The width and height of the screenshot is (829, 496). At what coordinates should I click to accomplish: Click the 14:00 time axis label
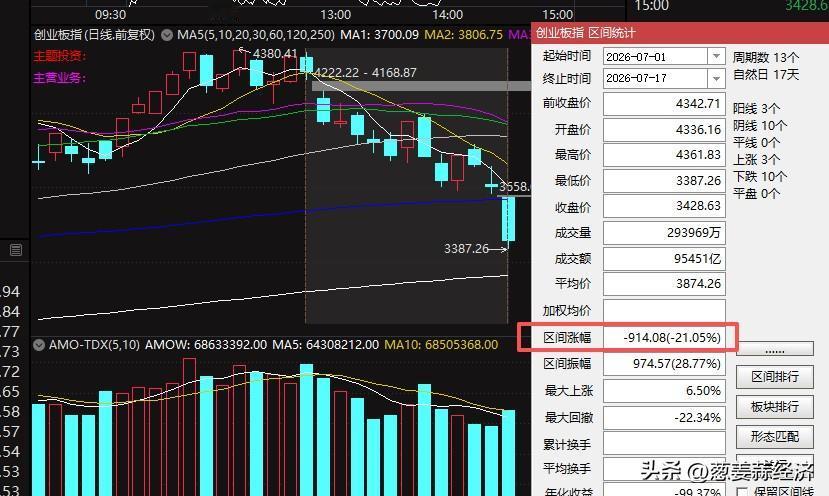point(447,15)
